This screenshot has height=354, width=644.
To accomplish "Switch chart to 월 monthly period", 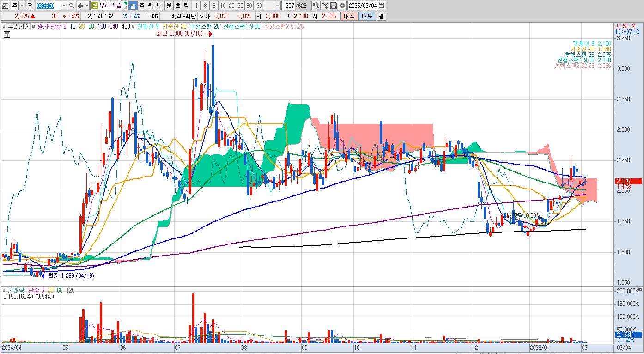I will [150, 6].
